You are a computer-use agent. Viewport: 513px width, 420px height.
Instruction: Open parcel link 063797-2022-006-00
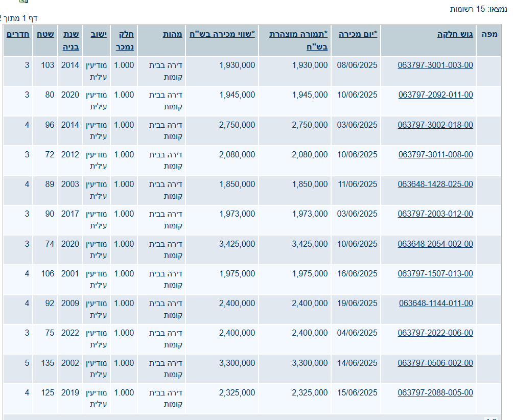[435, 333]
